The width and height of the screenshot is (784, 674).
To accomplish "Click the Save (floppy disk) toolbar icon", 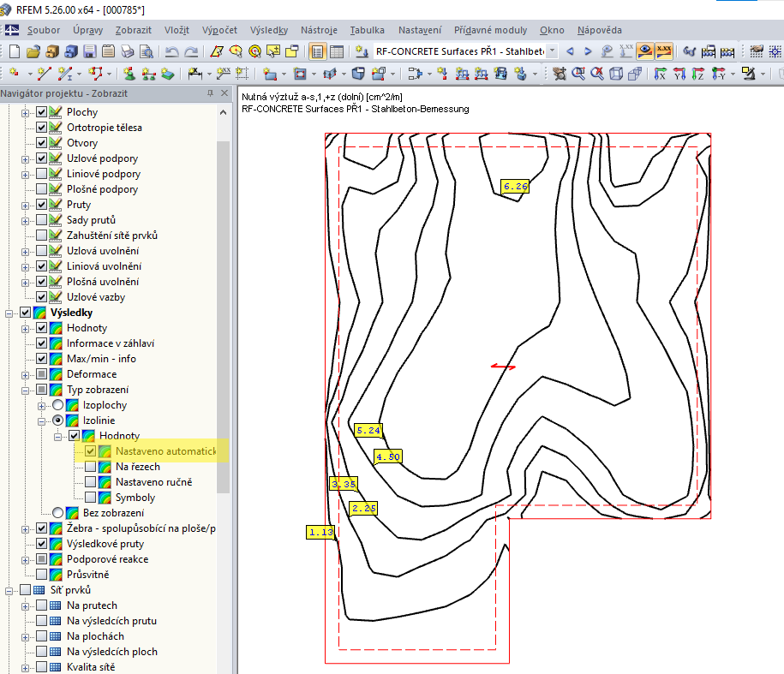I will point(88,51).
